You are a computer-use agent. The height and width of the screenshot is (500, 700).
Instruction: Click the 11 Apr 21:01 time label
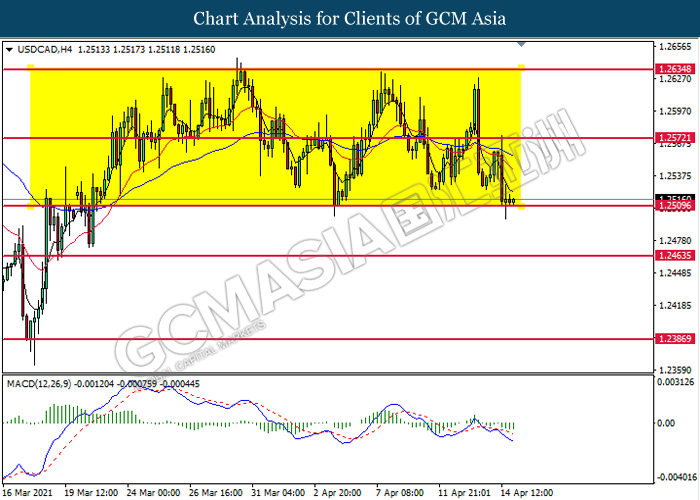[465, 493]
